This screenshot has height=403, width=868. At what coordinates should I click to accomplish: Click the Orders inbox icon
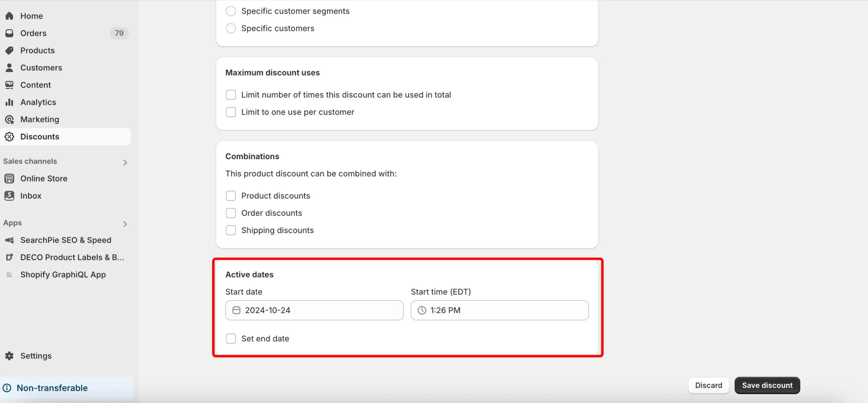pos(9,33)
